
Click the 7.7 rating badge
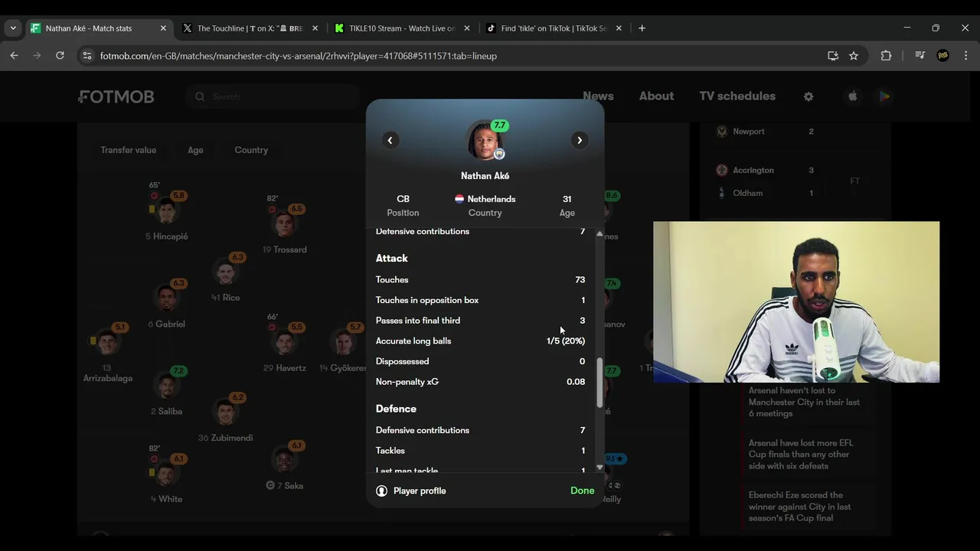pos(499,126)
